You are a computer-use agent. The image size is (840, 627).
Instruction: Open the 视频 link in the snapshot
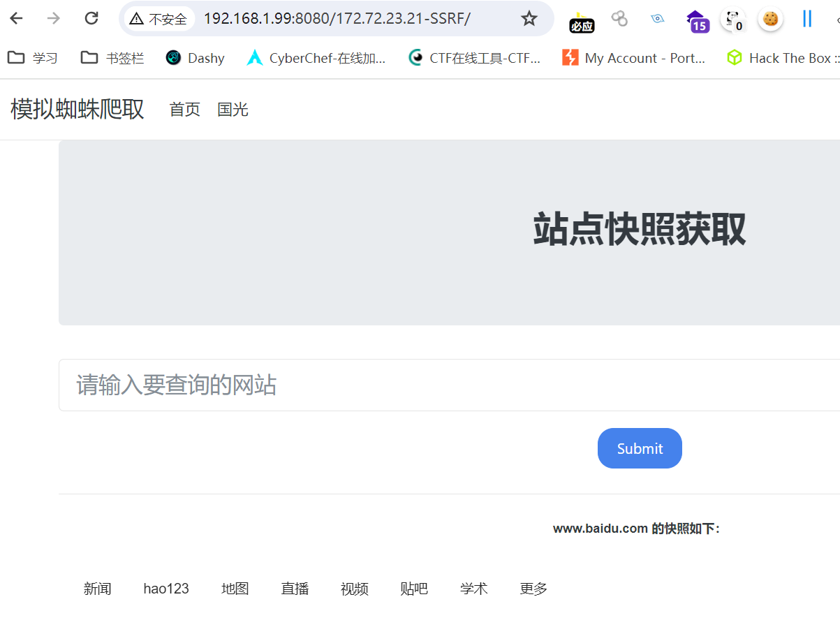(x=355, y=589)
